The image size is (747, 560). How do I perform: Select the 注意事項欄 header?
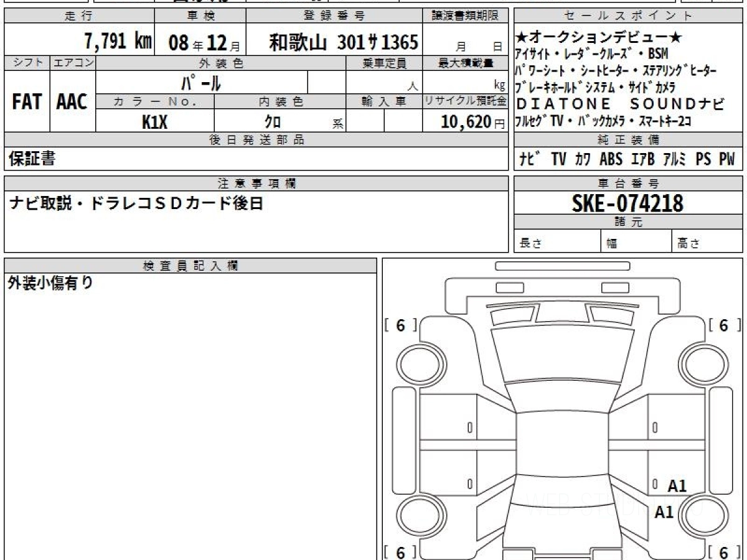pyautogui.click(x=256, y=183)
